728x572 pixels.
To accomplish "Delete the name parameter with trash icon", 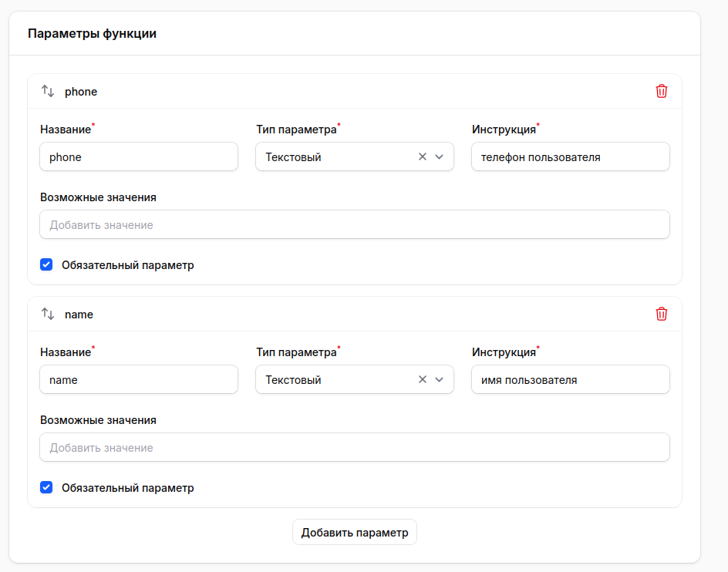I will point(661,314).
